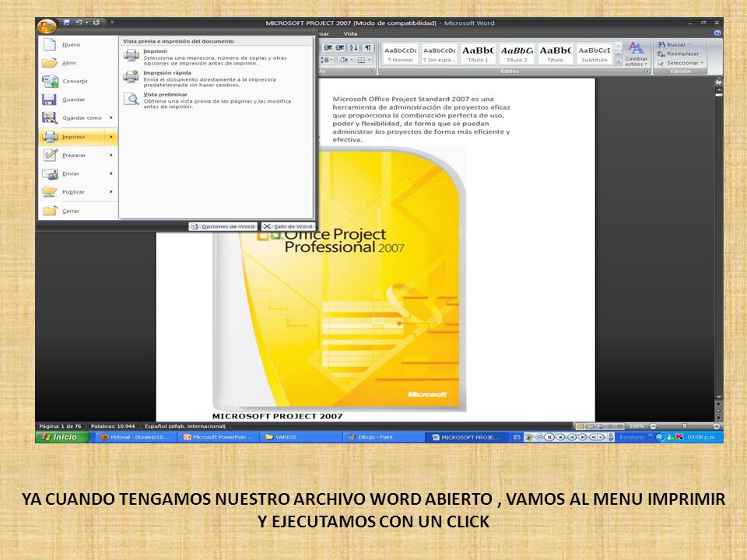Click the Undo arrow in Quick Access Toolbar
Viewport: 747px width, 560px height.
[x=79, y=23]
